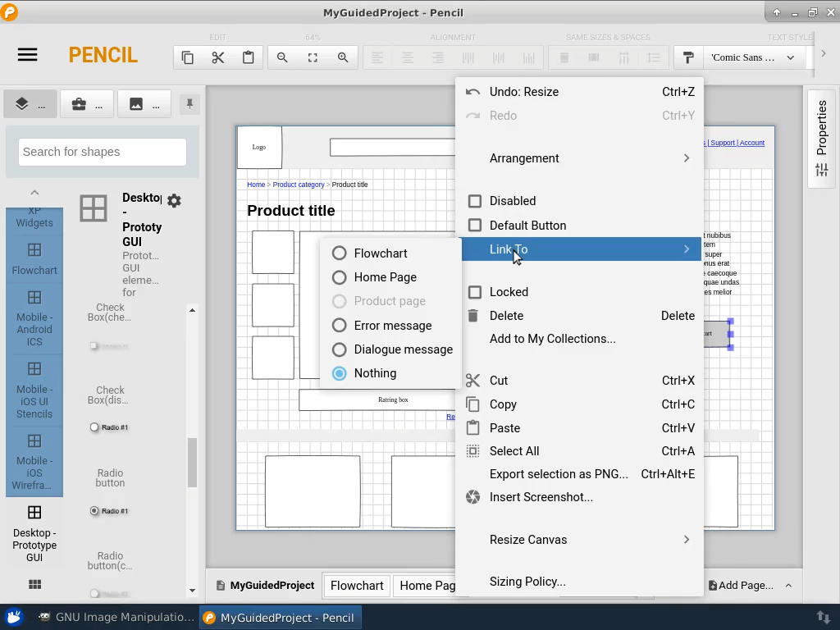Select Add to My Collections...
The height and width of the screenshot is (630, 840).
(579, 339)
